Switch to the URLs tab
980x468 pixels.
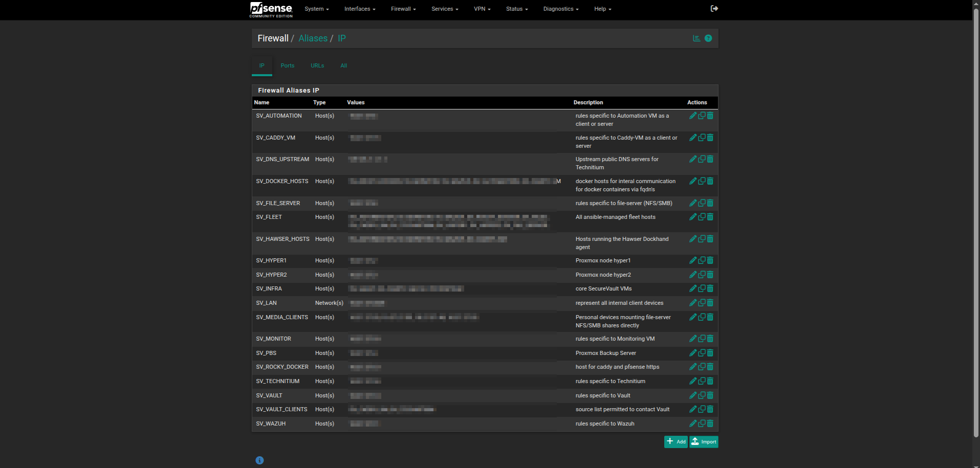[x=317, y=65]
